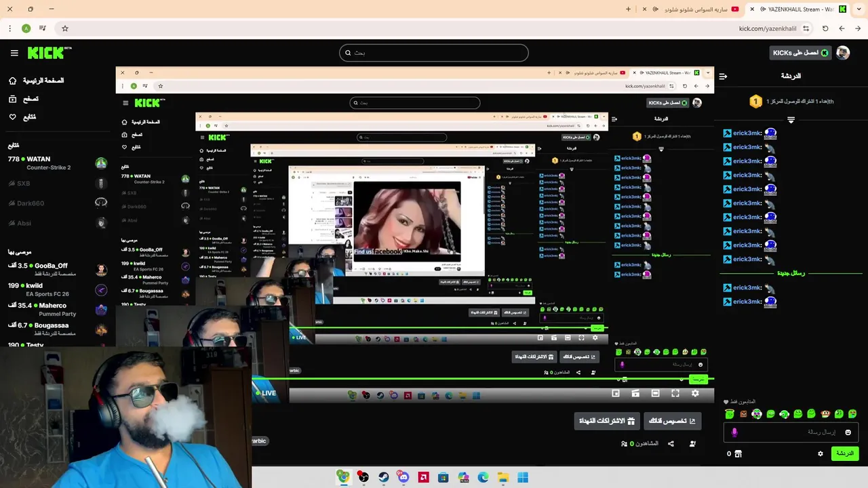Screen dimensions: 868x488
Task: Open File Explorer from the taskbar
Action: (x=503, y=477)
